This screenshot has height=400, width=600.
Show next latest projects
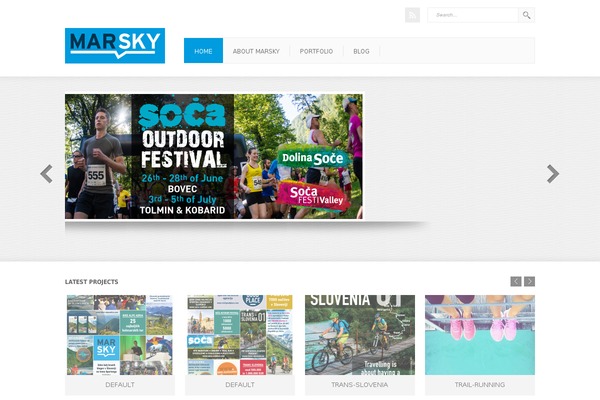530,281
